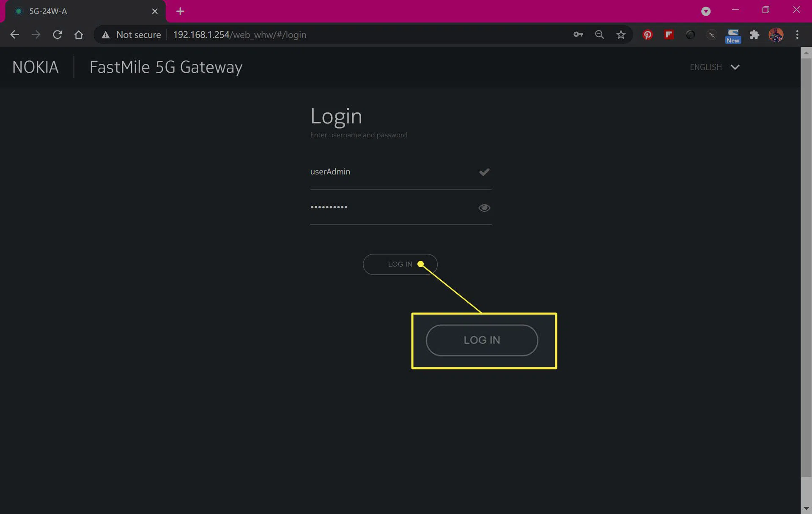Open a new browser tab
Viewport: 812px width, 514px height.
[180, 11]
